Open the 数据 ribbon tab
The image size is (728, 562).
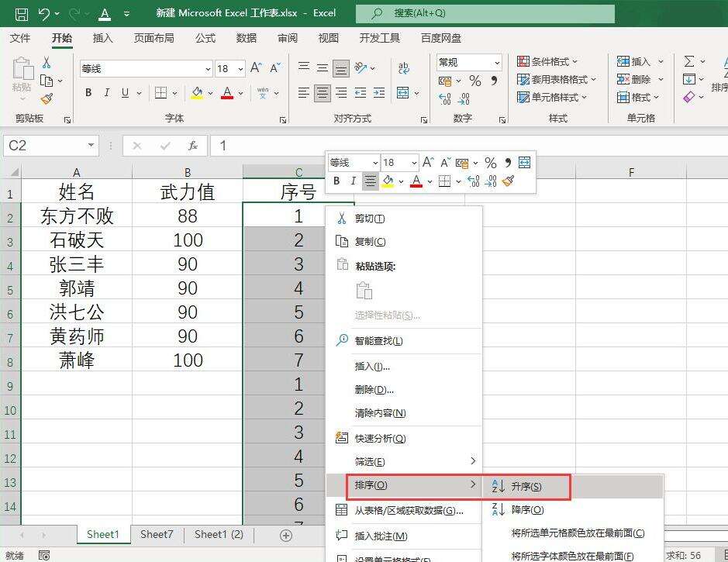(x=247, y=38)
